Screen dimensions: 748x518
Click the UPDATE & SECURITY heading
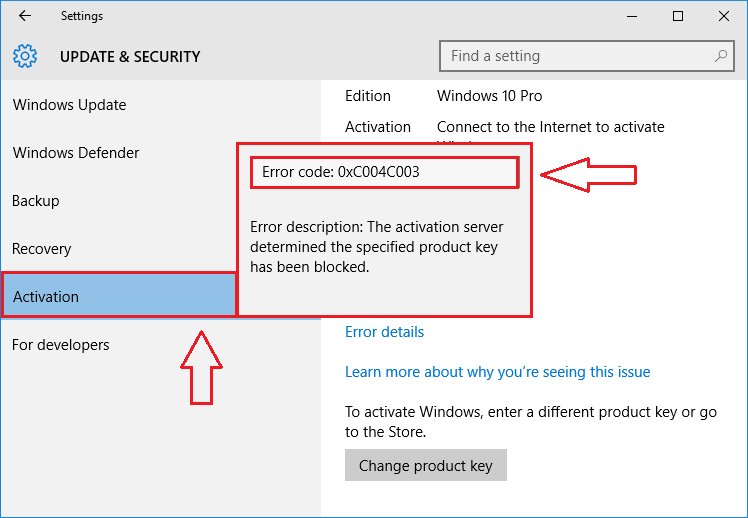tap(130, 57)
